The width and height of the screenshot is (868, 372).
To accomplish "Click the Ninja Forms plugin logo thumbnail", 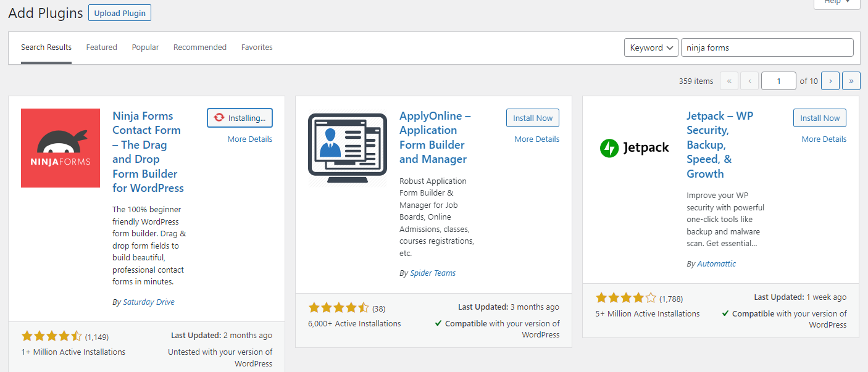I will click(x=61, y=148).
